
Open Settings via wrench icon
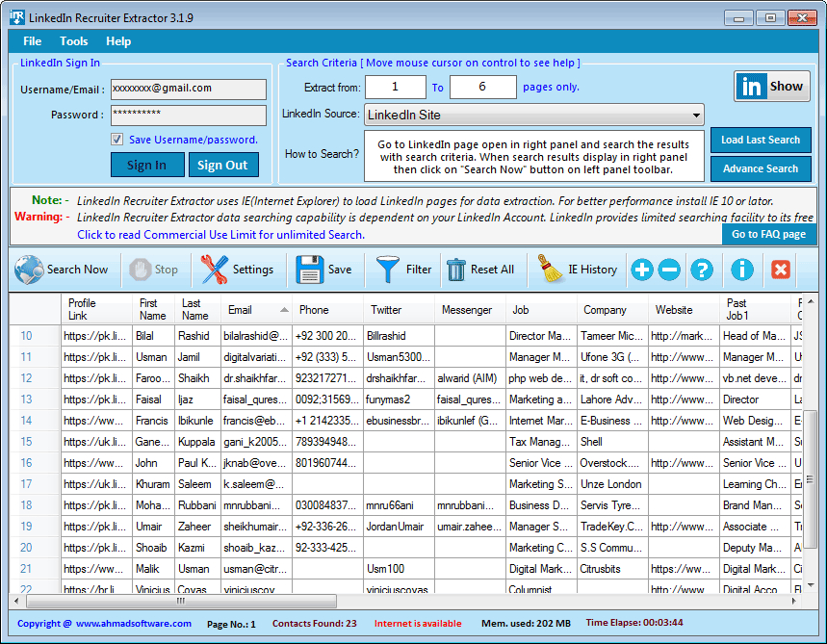coord(214,270)
